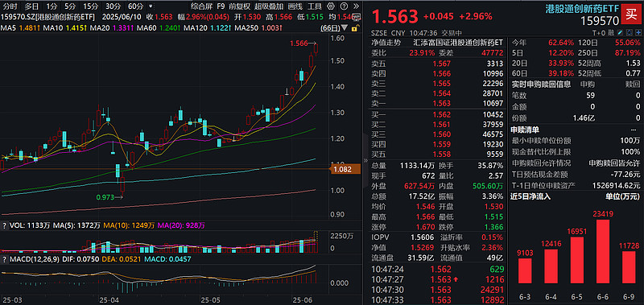Click the 159570.SZ chart title label
Viewport: 644px width, 305px height.
click(x=47, y=17)
